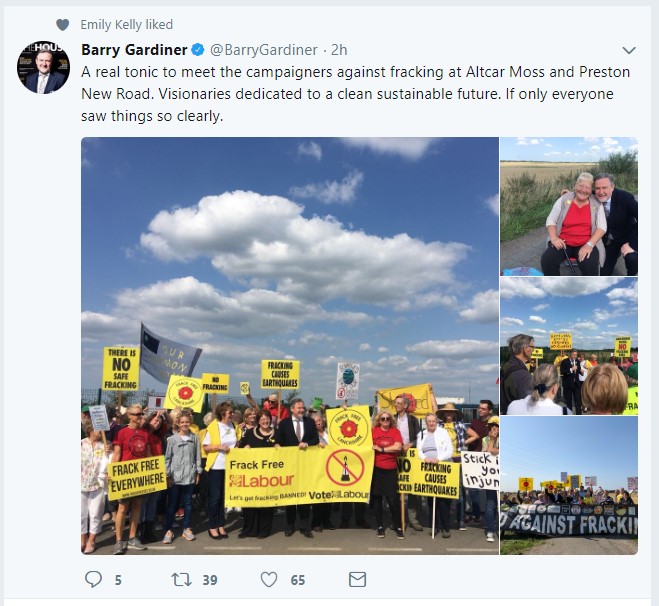
Task: Like the tweet with the heart icon
Action: [x=269, y=580]
